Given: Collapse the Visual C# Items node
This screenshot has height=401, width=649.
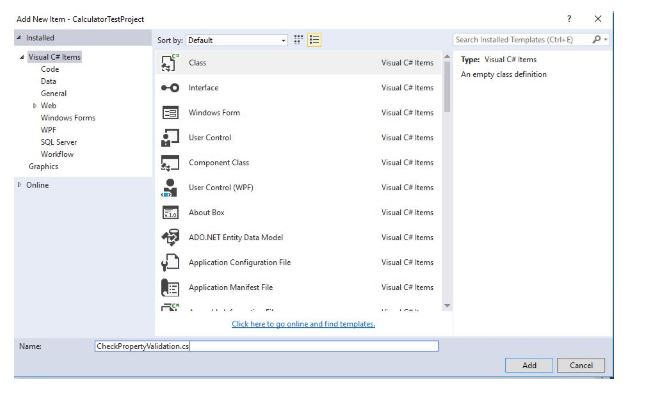Looking at the screenshot, I should (x=22, y=57).
